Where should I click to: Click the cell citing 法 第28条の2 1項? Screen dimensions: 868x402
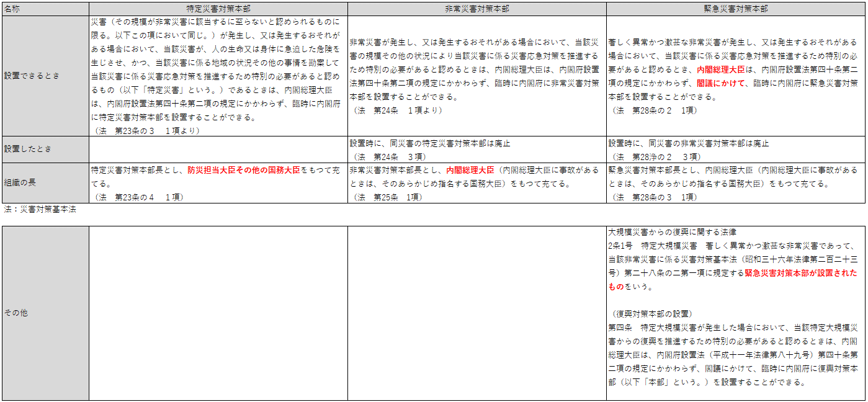(736, 76)
